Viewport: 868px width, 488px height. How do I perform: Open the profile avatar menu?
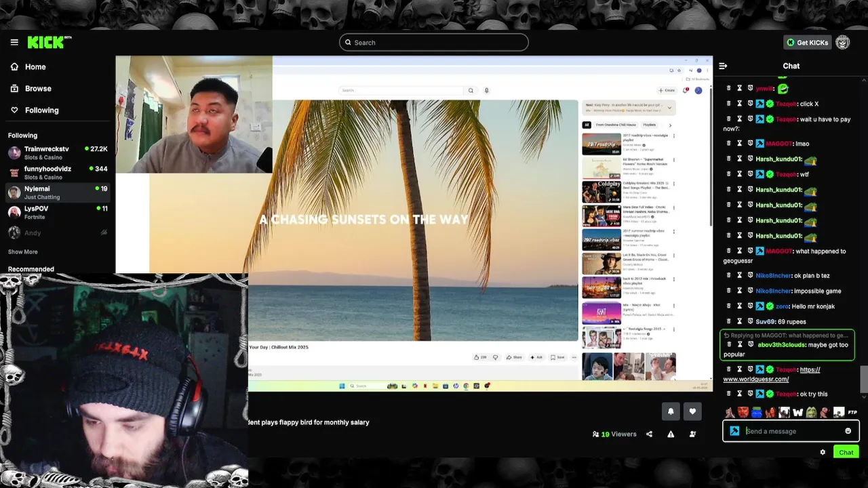point(843,43)
